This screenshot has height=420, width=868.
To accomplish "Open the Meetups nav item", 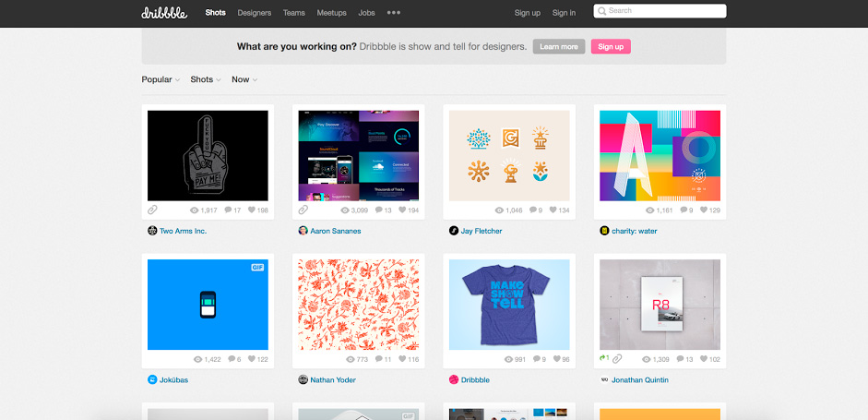I will coord(331,13).
